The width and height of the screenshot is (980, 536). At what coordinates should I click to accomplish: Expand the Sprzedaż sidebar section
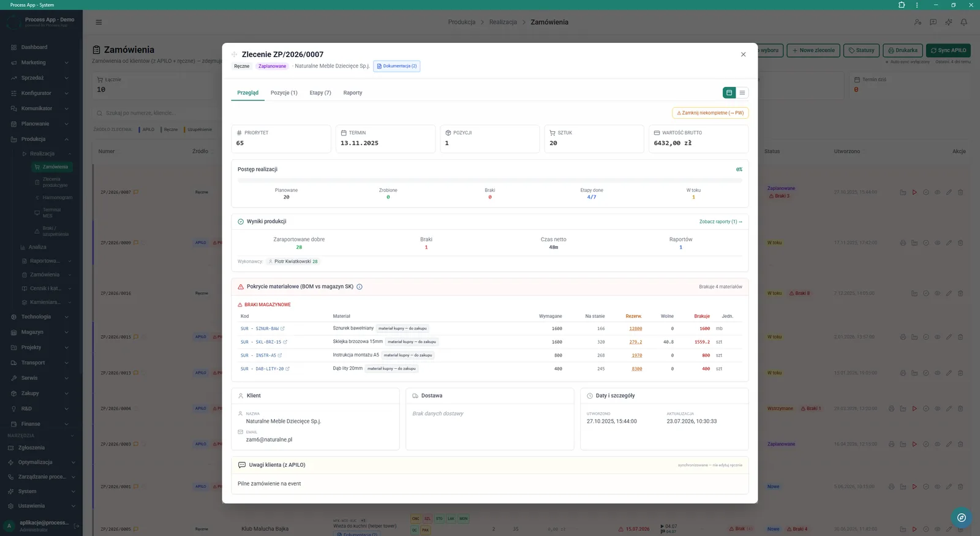pyautogui.click(x=41, y=78)
